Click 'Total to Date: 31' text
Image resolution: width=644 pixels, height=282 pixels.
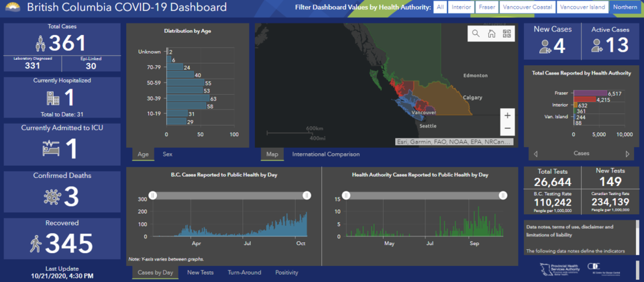coord(62,114)
